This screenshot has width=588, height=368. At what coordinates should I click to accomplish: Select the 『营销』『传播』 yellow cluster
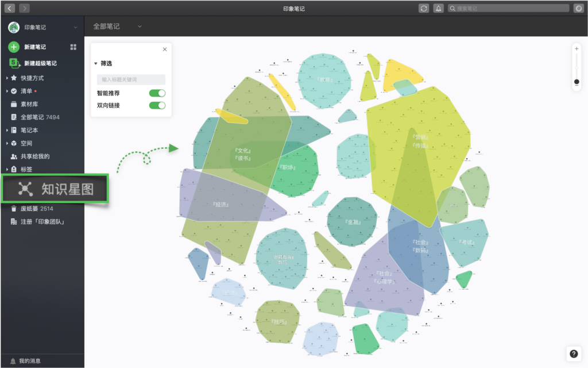coord(420,141)
